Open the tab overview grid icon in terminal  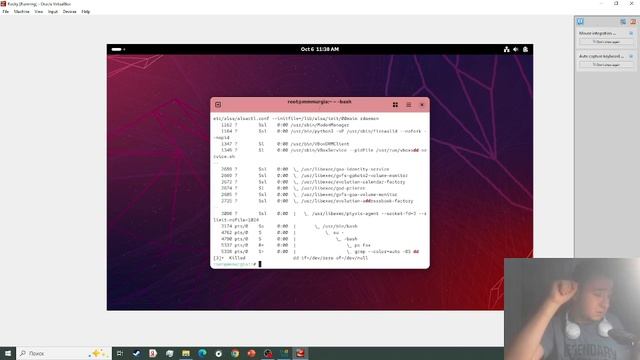[x=395, y=105]
